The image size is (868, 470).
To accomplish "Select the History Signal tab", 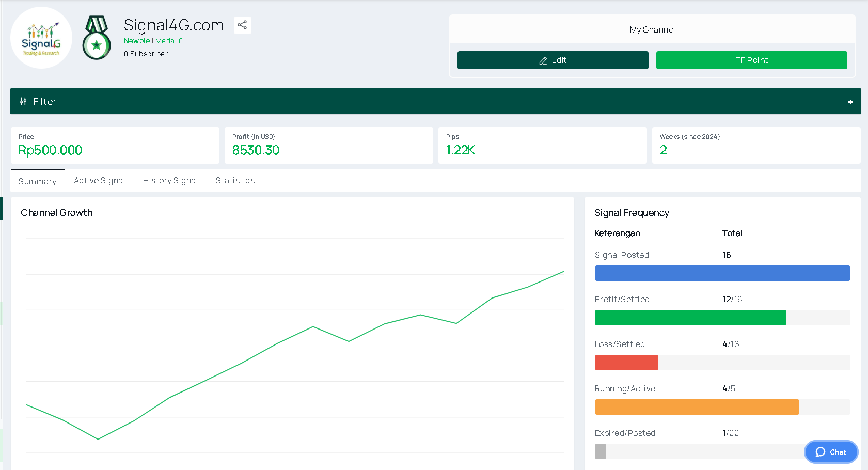I will tap(170, 180).
